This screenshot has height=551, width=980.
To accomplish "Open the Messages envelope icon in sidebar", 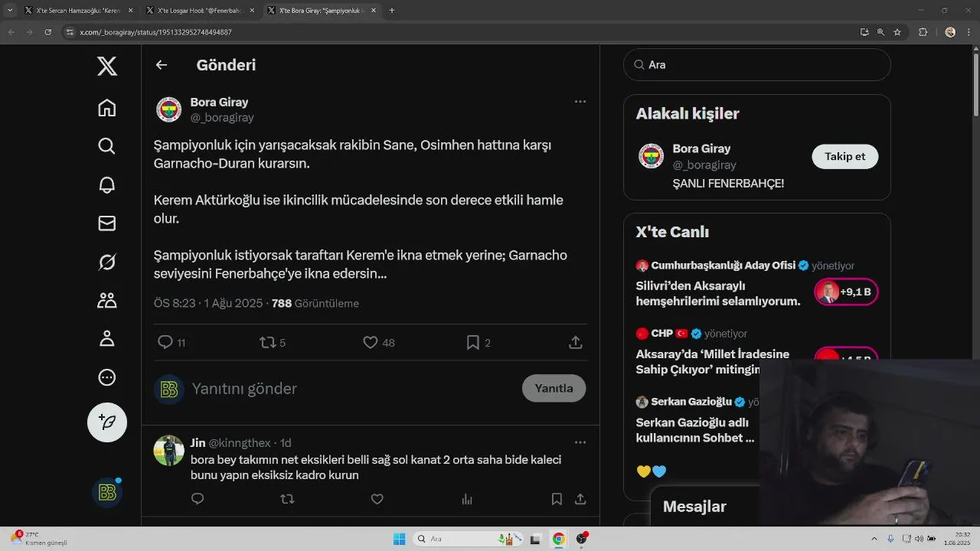I will point(107,223).
